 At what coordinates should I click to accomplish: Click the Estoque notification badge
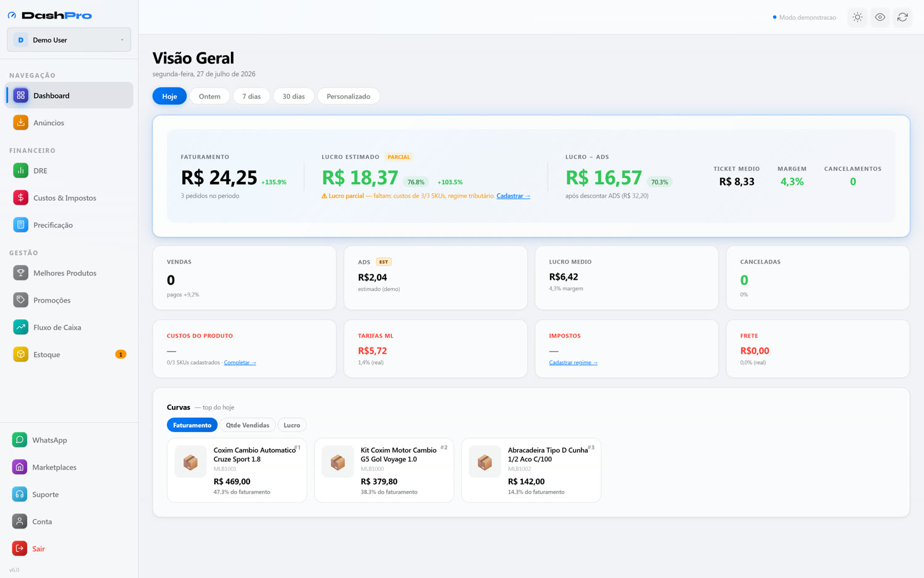[121, 354]
